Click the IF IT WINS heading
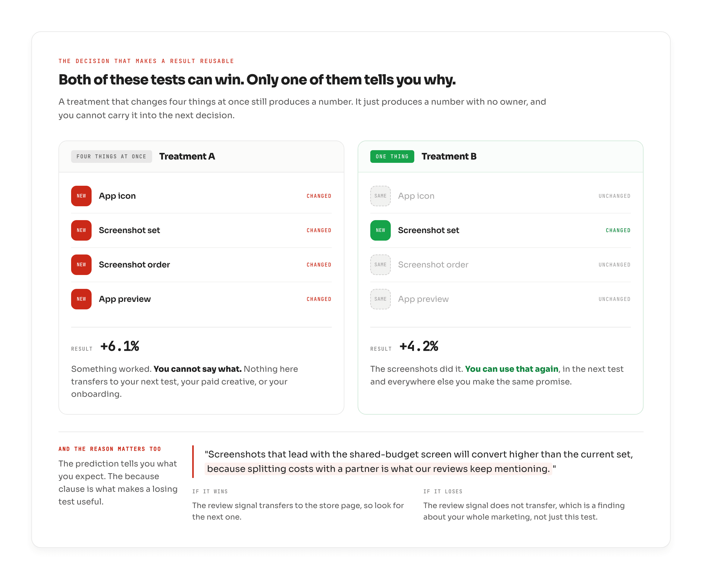 pyautogui.click(x=210, y=491)
